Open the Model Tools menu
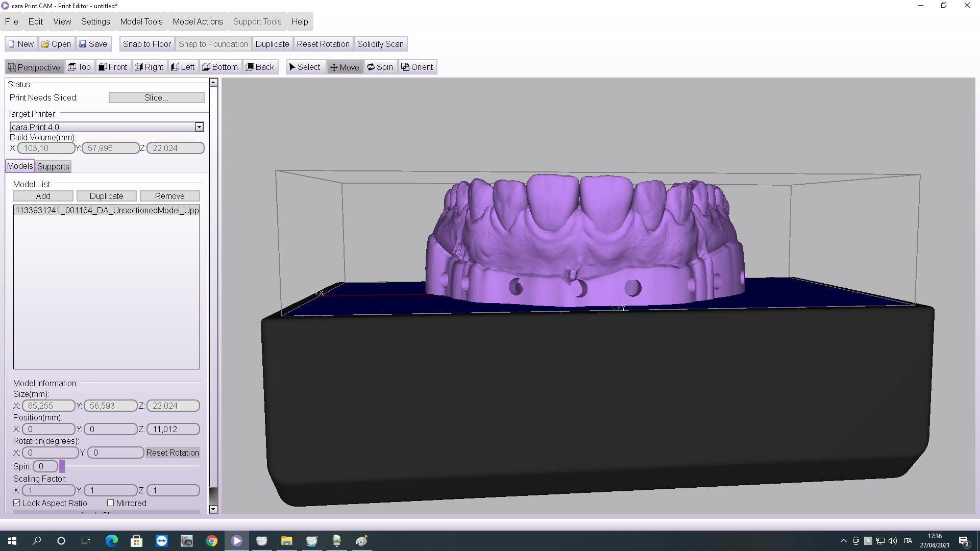 pos(141,21)
